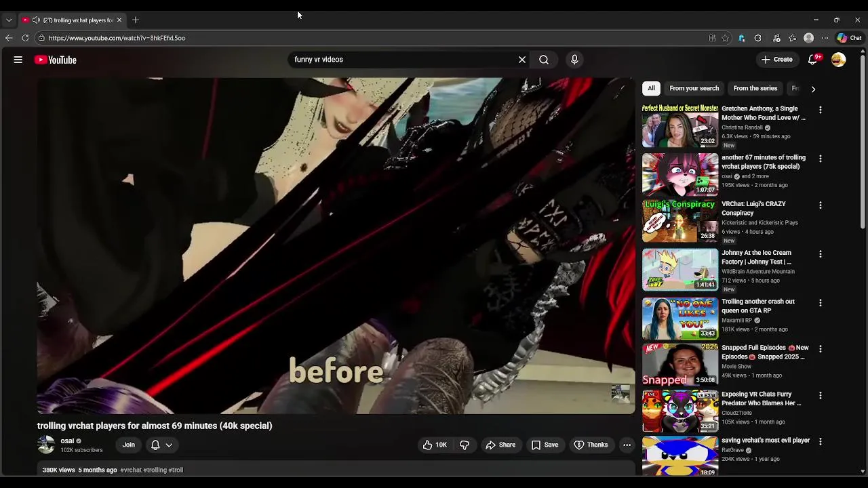The width and height of the screenshot is (868, 488).
Task: Open the Copilot Chat button
Action: 849,38
